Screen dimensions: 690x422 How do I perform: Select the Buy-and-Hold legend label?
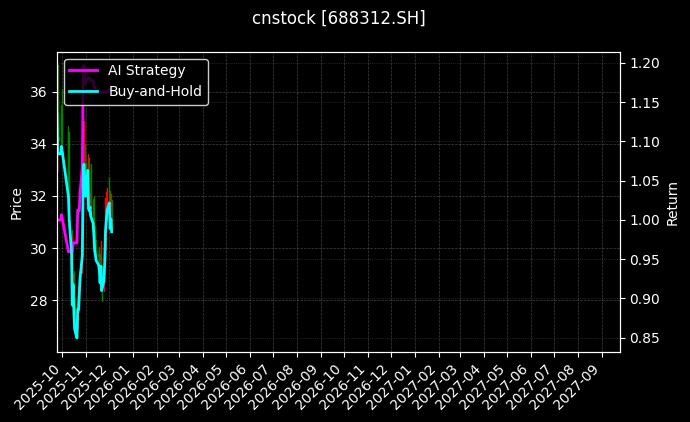pos(155,91)
